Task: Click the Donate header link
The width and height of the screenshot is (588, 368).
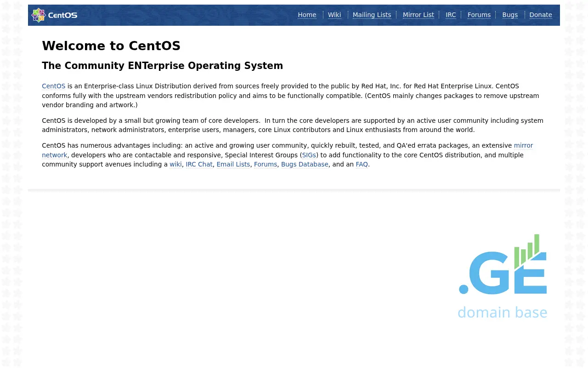Action: [x=540, y=15]
